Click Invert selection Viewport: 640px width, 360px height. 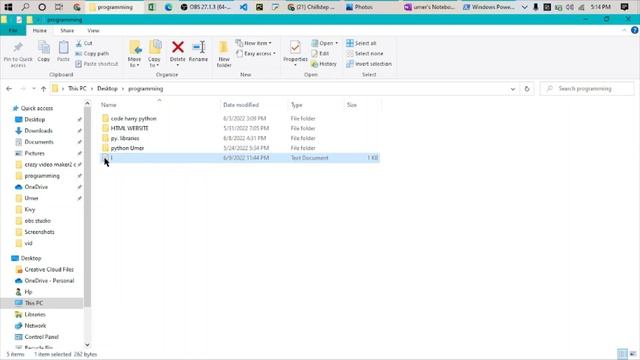tap(369, 64)
